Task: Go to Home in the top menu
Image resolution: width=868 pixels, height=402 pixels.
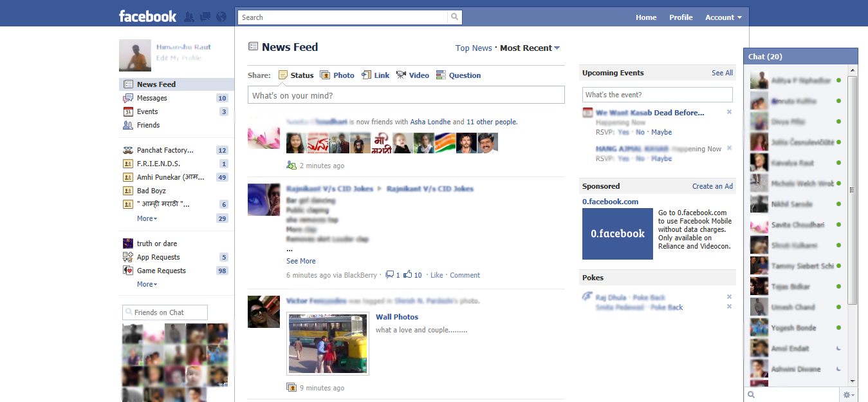Action: point(646,17)
